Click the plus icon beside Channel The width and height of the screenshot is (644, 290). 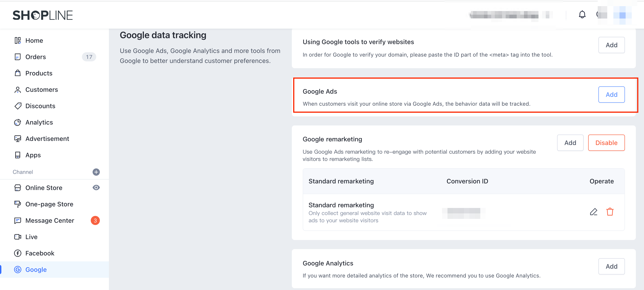click(x=96, y=172)
